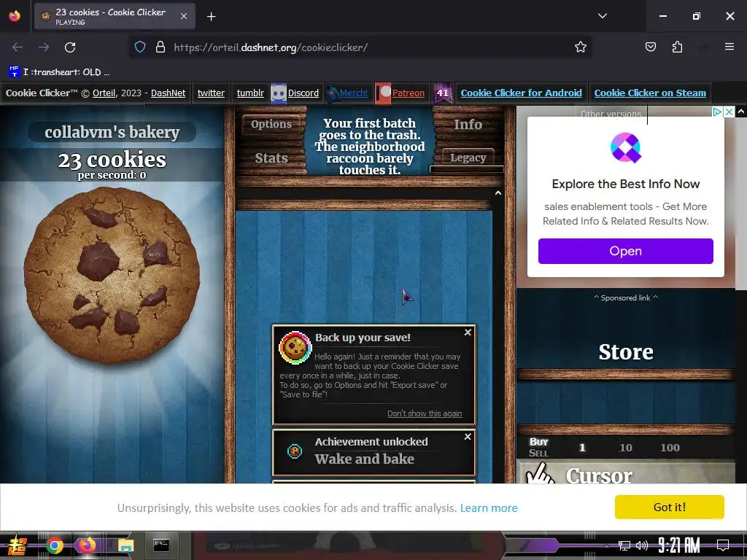
Task: Set store bulk amount to 1
Action: coord(581,448)
